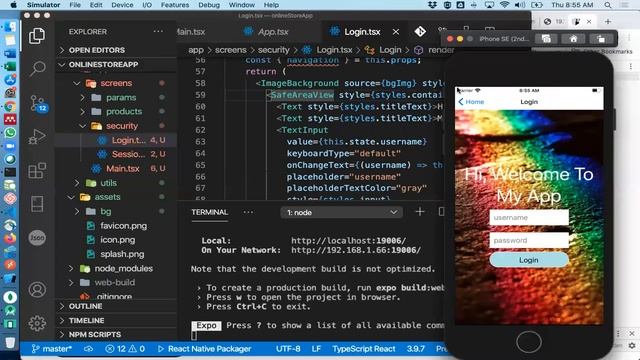The height and width of the screenshot is (360, 640).
Task: Collapse the ONLINESTOREAPP section
Action: (99, 64)
